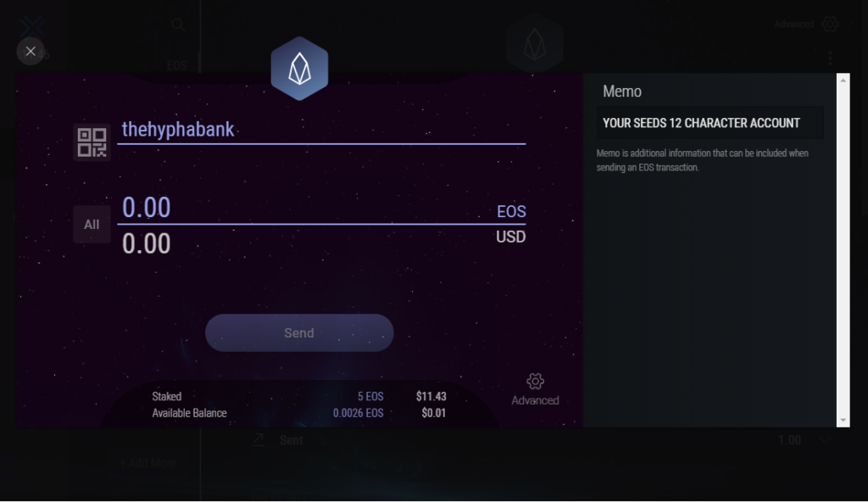Click the Add More link
868x502 pixels.
pyautogui.click(x=147, y=463)
